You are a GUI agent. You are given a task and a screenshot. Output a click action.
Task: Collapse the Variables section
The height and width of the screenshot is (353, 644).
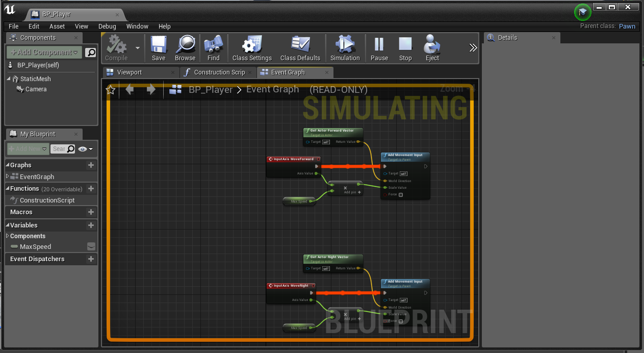coord(8,225)
